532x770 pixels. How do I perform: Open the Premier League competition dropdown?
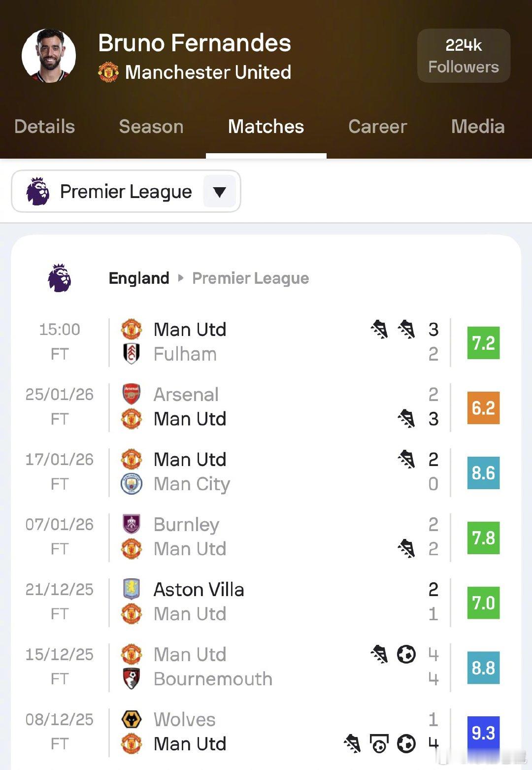(126, 192)
